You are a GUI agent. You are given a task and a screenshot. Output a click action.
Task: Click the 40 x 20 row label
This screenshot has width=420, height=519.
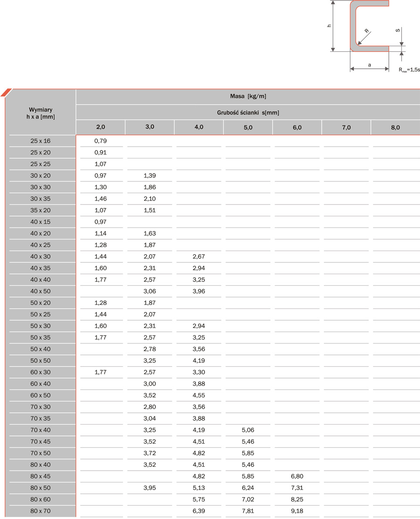pyautogui.click(x=40, y=233)
